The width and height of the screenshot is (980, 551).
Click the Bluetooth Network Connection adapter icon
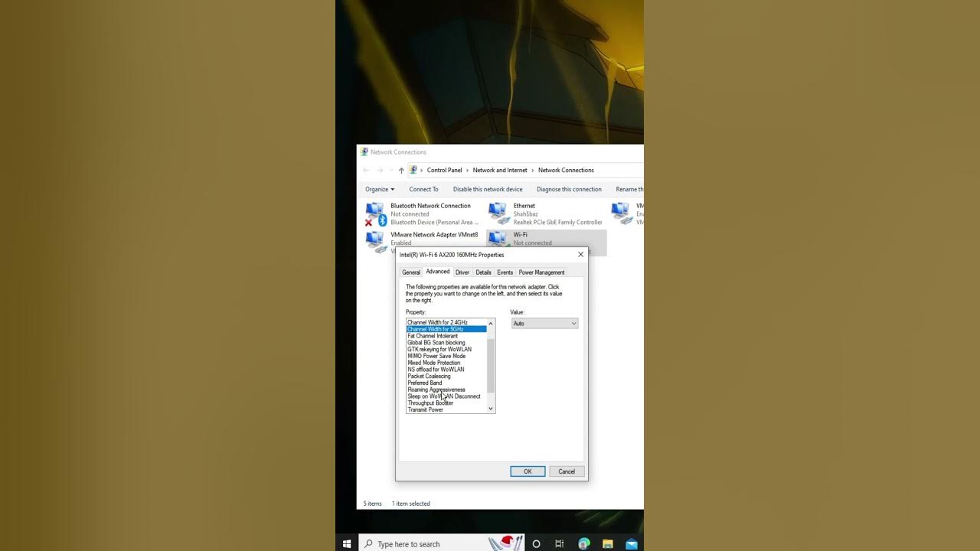[x=375, y=214]
